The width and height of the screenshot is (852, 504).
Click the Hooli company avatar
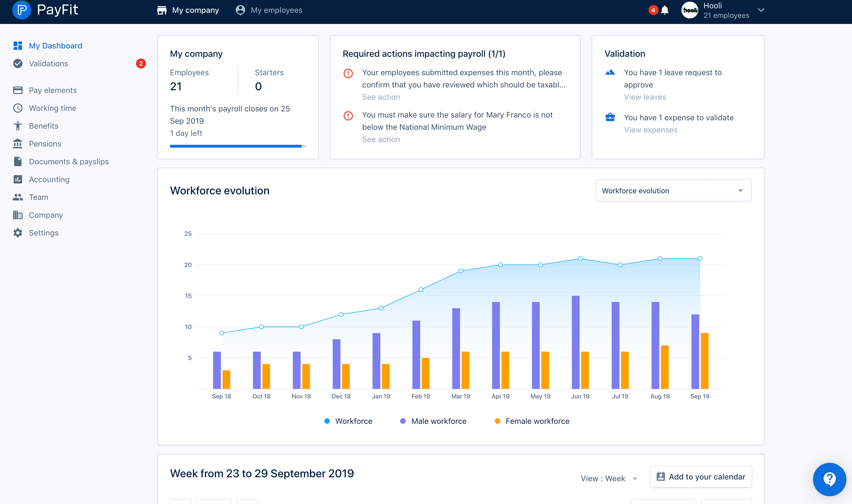(690, 10)
